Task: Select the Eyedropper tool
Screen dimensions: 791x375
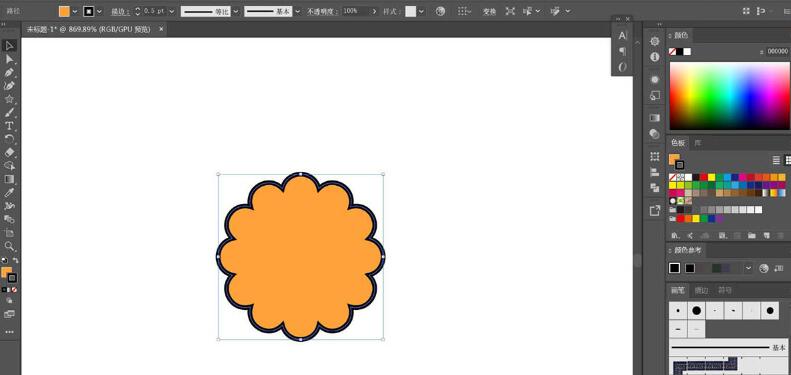Action: [9, 192]
